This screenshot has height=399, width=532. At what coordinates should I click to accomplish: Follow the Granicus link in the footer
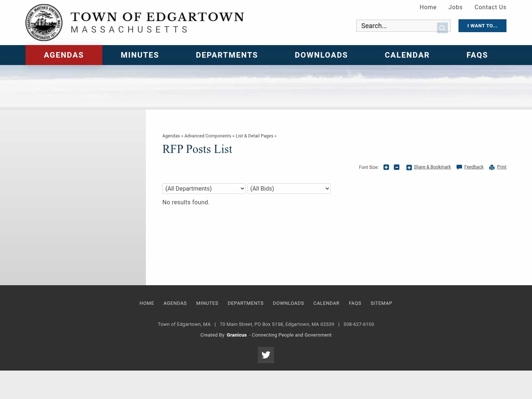tap(236, 335)
